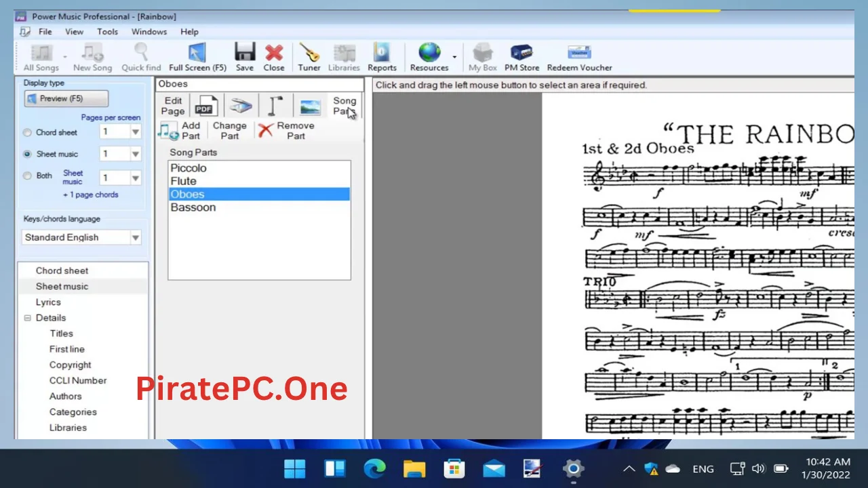Image resolution: width=868 pixels, height=488 pixels.
Task: Select First line under Details
Action: coord(67,349)
